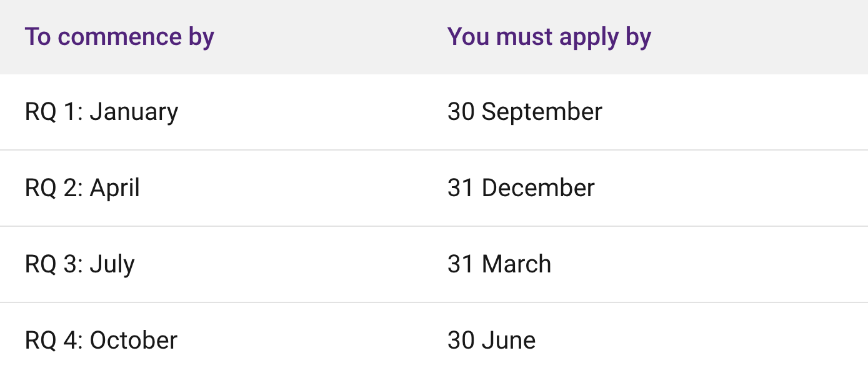Select the number 30 beside June
The width and height of the screenshot is (868, 378).
coord(461,341)
